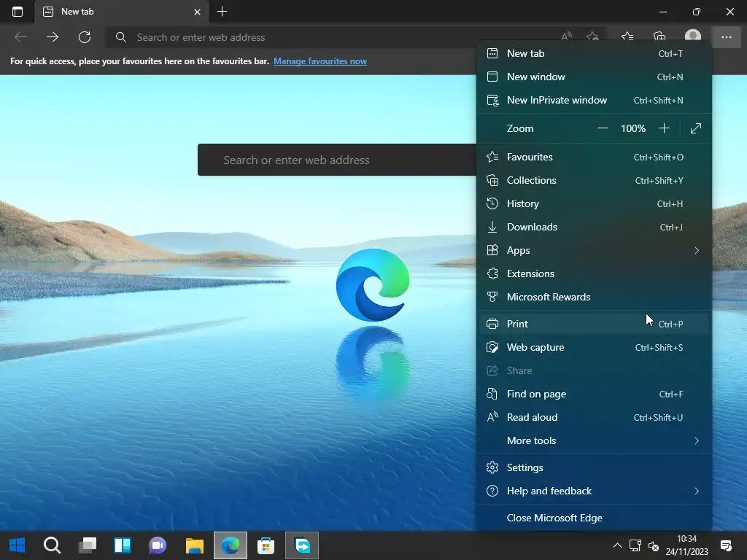The width and height of the screenshot is (747, 560).
Task: Open Find on page
Action: 594,394
